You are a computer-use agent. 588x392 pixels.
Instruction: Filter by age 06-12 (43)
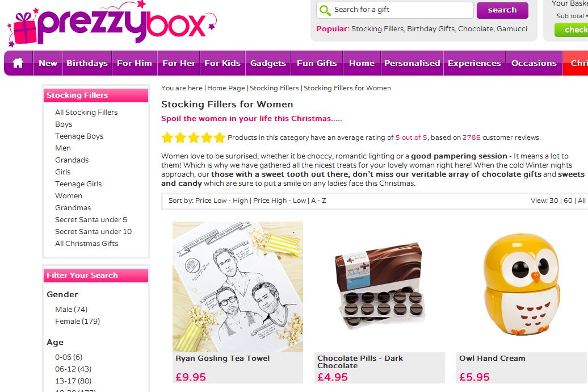pos(73,369)
